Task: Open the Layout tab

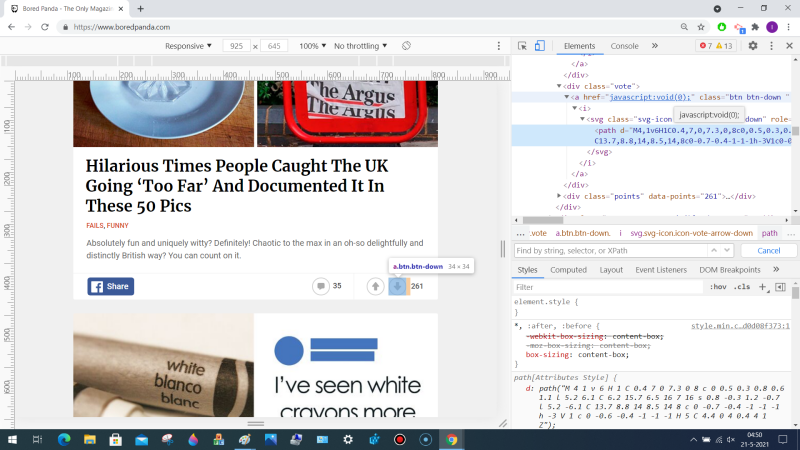Action: (x=611, y=270)
